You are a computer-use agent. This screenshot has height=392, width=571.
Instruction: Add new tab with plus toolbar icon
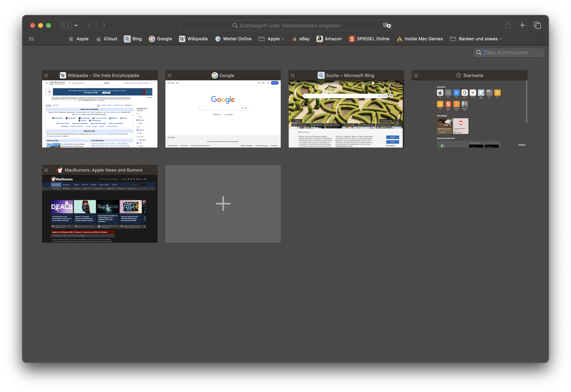(522, 25)
